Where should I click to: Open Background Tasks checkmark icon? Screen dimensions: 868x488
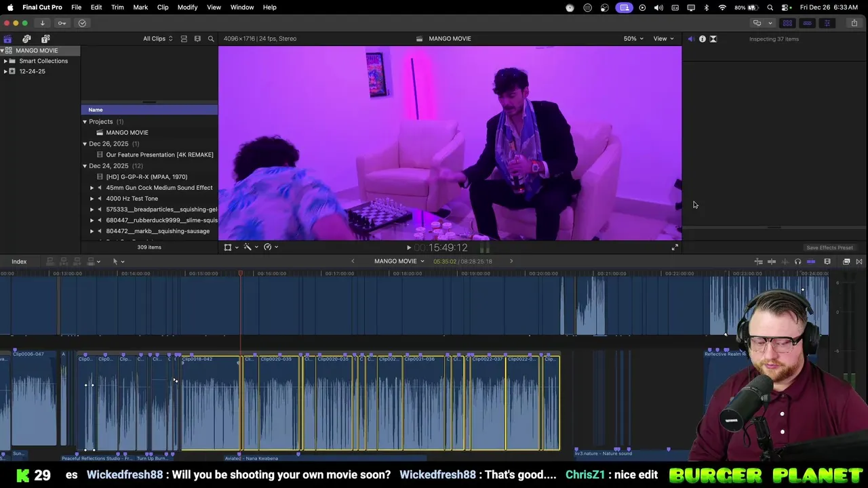pyautogui.click(x=82, y=23)
